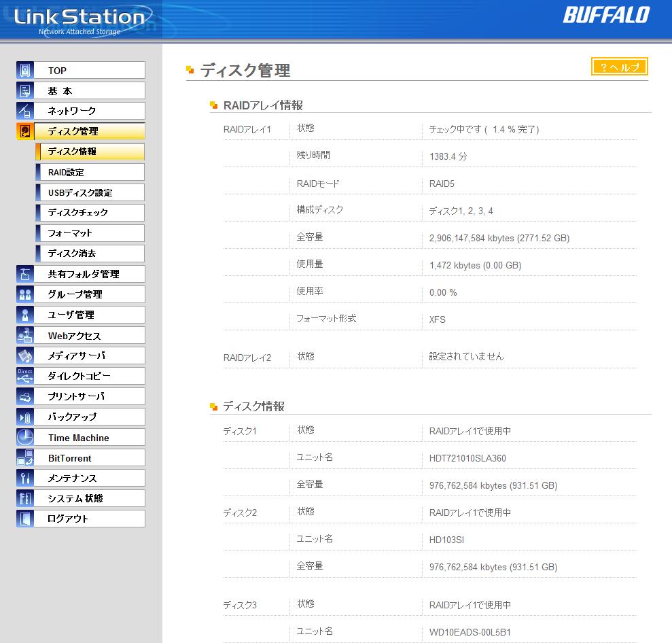Screen dimensions: 672x643
Task: Click the RAID5 mode value
Action: coord(442,184)
